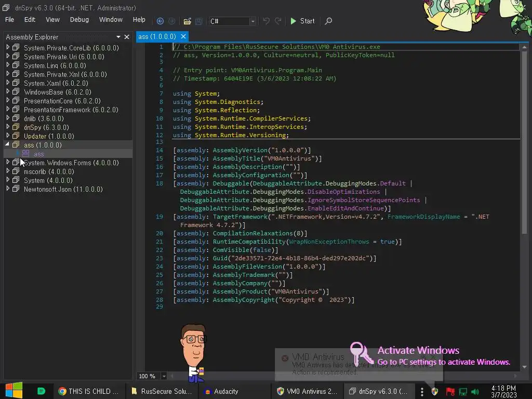Open the Help menu

139,20
